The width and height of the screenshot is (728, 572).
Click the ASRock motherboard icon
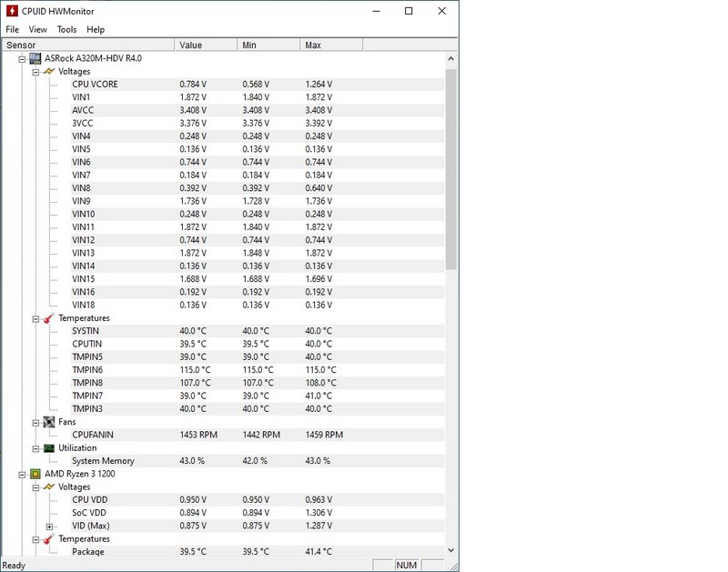click(x=35, y=58)
